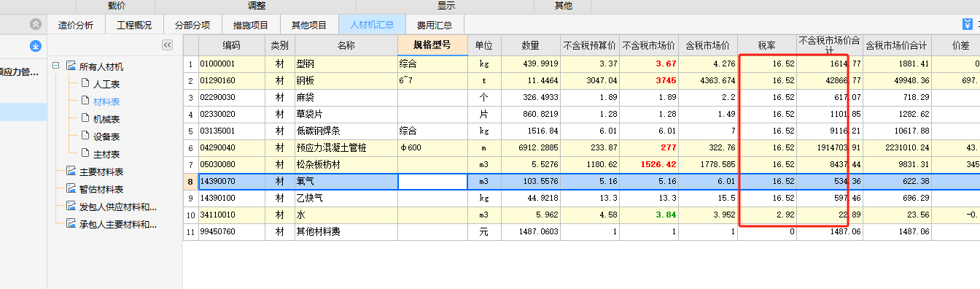Click the 机械表 document icon
Screen dimensions: 980x289
pos(85,118)
